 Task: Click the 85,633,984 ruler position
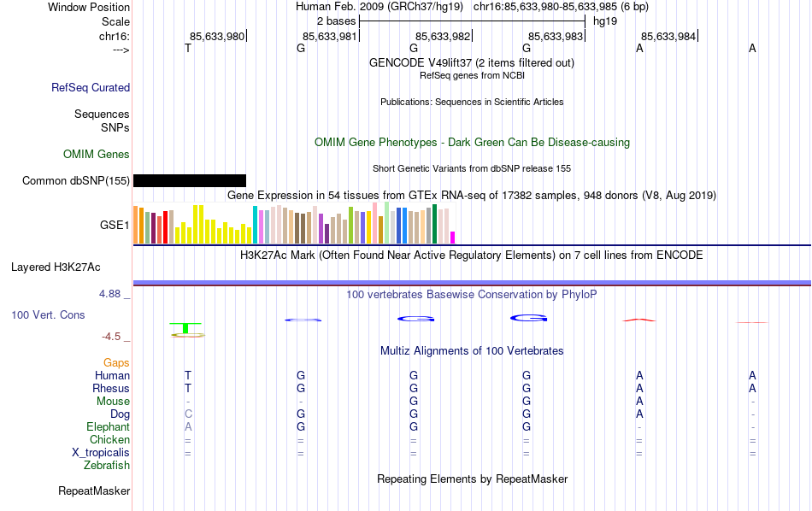click(x=669, y=36)
